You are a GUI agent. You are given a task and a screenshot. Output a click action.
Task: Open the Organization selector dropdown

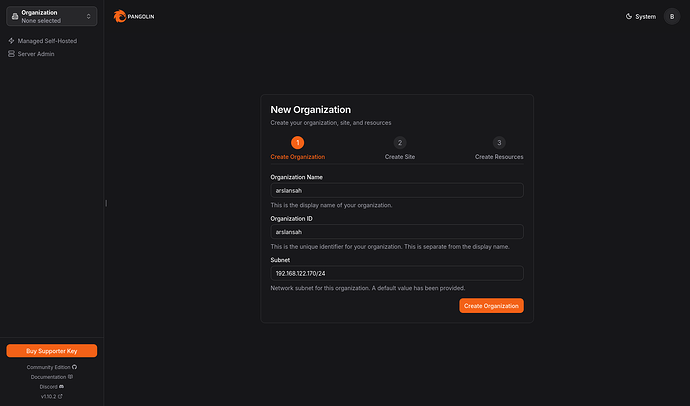click(x=51, y=16)
